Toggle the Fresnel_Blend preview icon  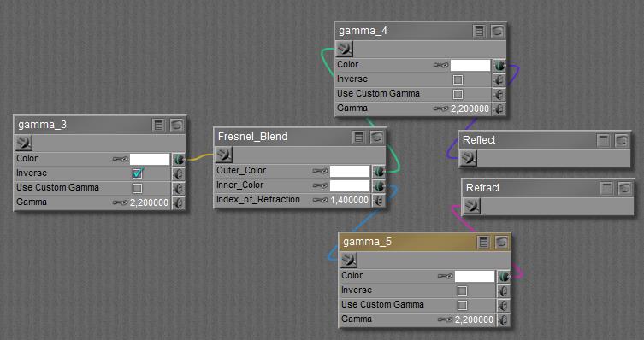[x=377, y=137]
